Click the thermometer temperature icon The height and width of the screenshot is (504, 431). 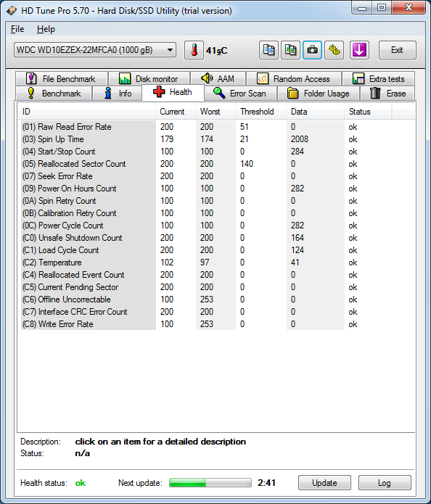pyautogui.click(x=194, y=50)
